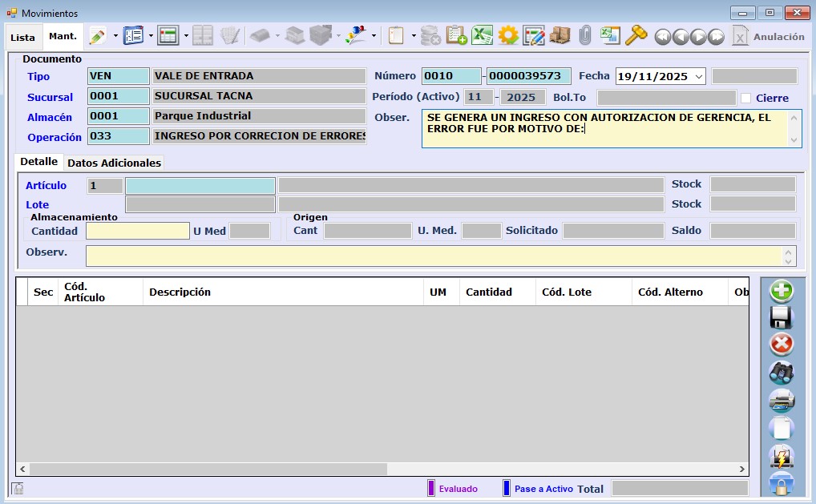This screenshot has width=816, height=504.
Task: Click the Detalle tab
Action: pyautogui.click(x=38, y=162)
